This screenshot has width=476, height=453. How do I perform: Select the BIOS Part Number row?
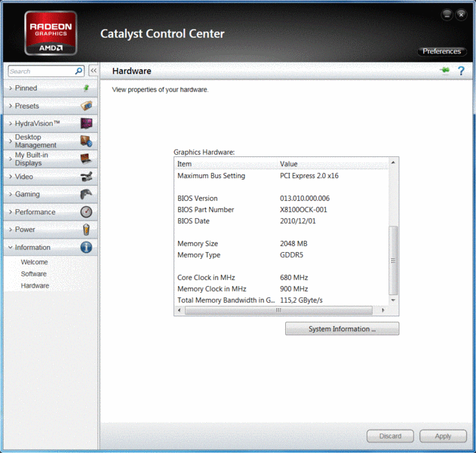coord(281,209)
